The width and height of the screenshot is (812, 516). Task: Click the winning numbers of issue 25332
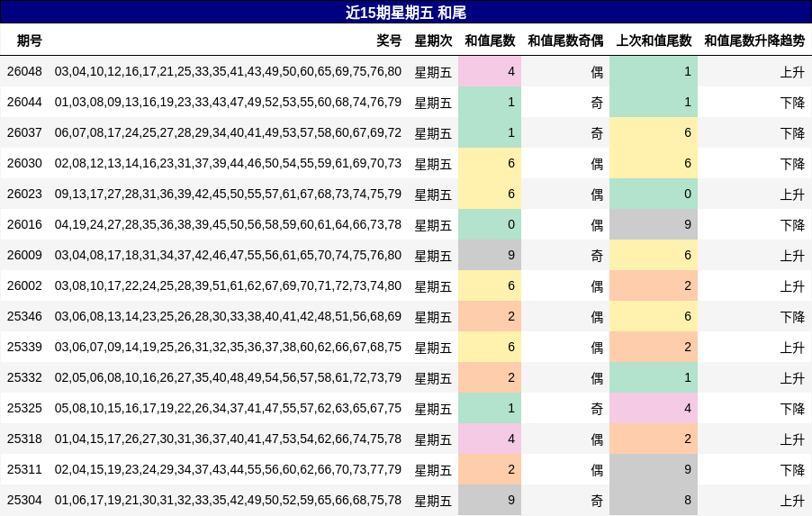[228, 377]
